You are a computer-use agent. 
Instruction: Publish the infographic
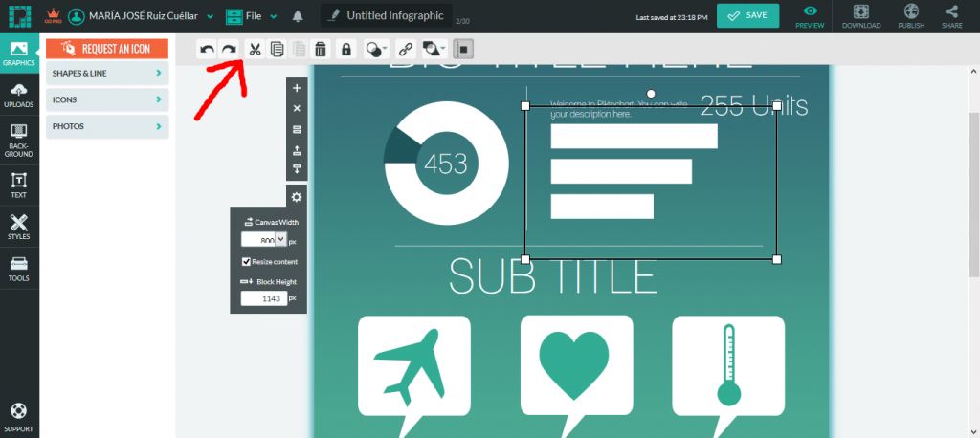(911, 17)
